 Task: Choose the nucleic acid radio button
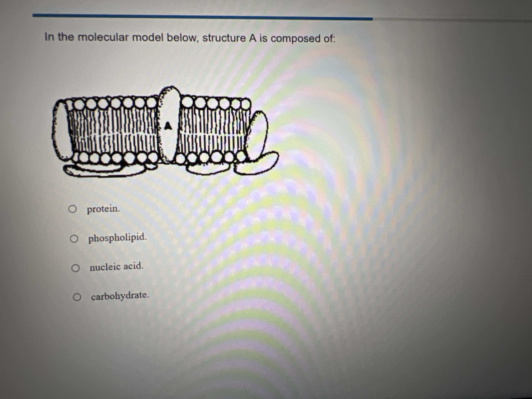[75, 268]
